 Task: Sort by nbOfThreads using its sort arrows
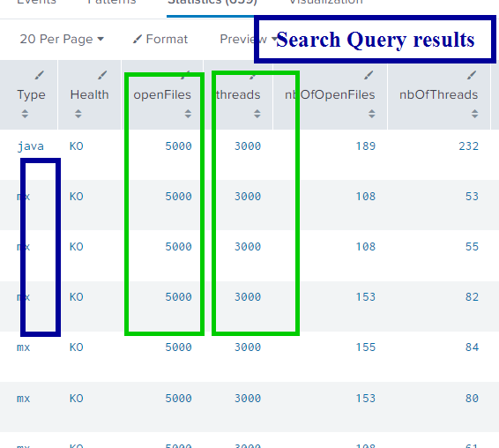pos(474,114)
